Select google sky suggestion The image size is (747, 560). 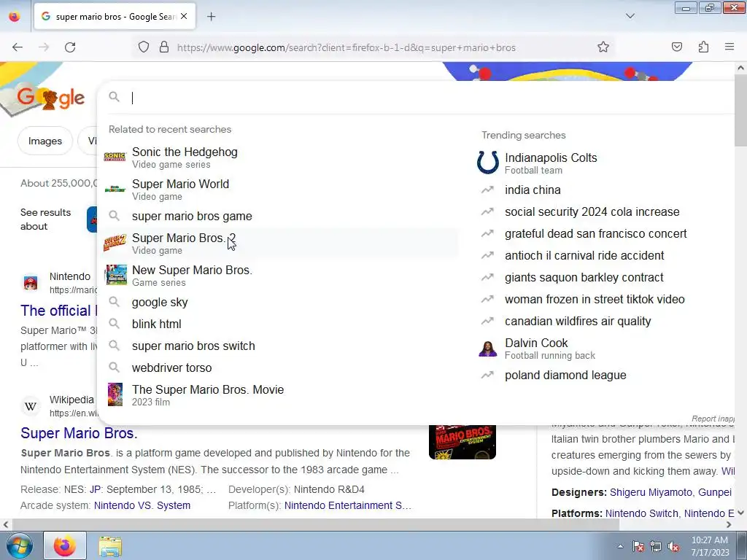point(279,303)
